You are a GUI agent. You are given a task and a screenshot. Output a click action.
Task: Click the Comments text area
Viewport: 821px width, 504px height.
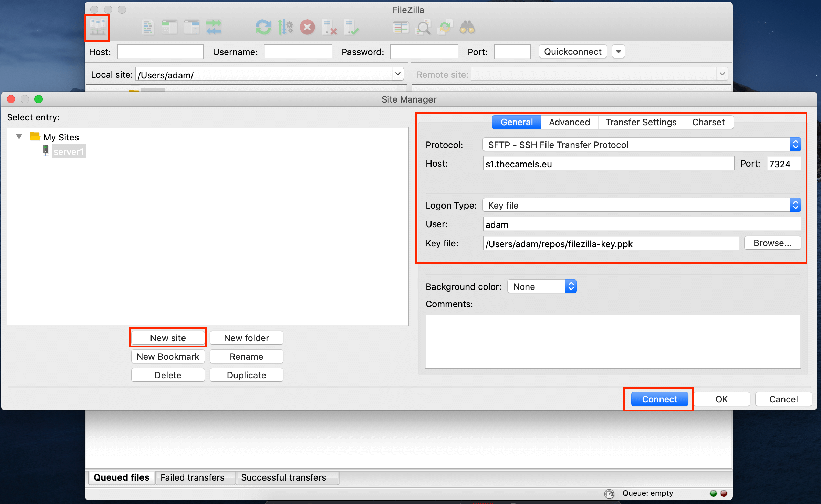coord(613,341)
